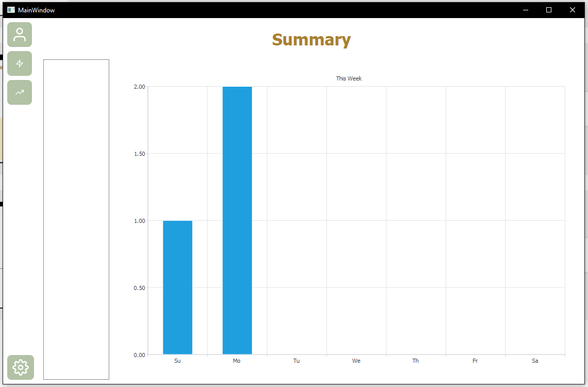Click the 'Sa' axis label

(x=535, y=361)
